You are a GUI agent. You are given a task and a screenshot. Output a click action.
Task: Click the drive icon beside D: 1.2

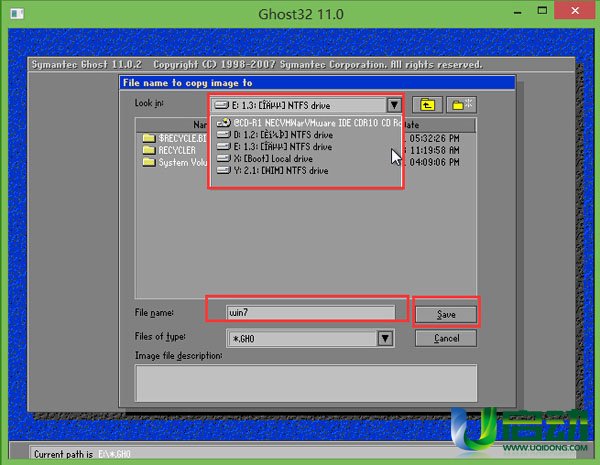(223, 134)
